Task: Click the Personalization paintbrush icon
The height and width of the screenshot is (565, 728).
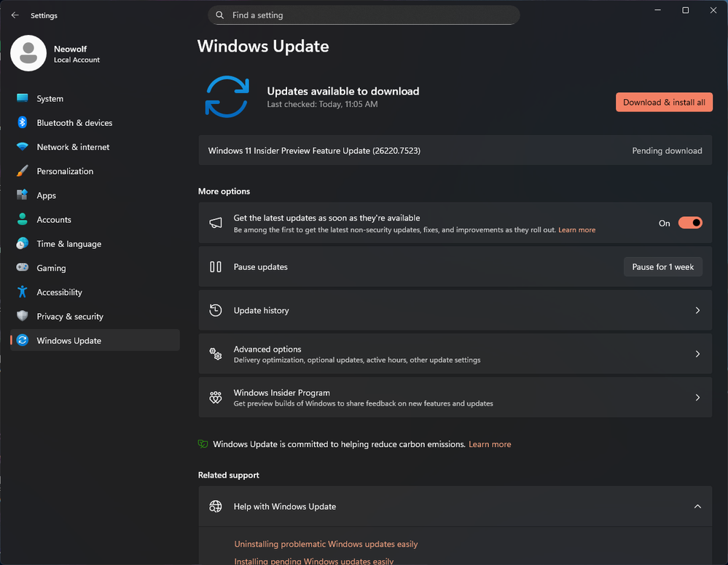Action: click(23, 170)
